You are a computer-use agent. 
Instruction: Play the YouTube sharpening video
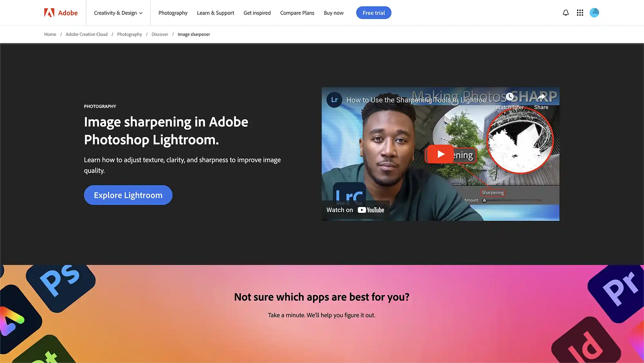(x=440, y=154)
